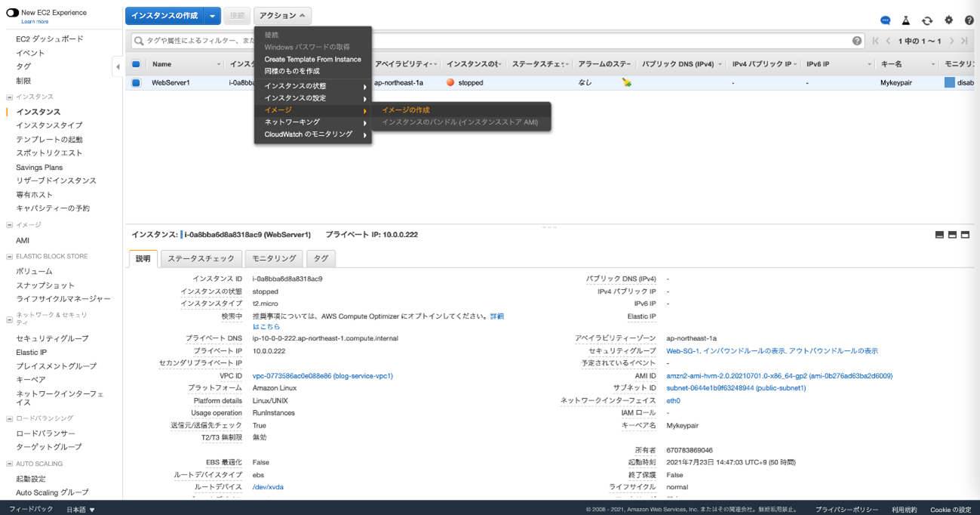Open the Web-SG-1 security group link
This screenshot has height=515, width=980.
[683, 351]
